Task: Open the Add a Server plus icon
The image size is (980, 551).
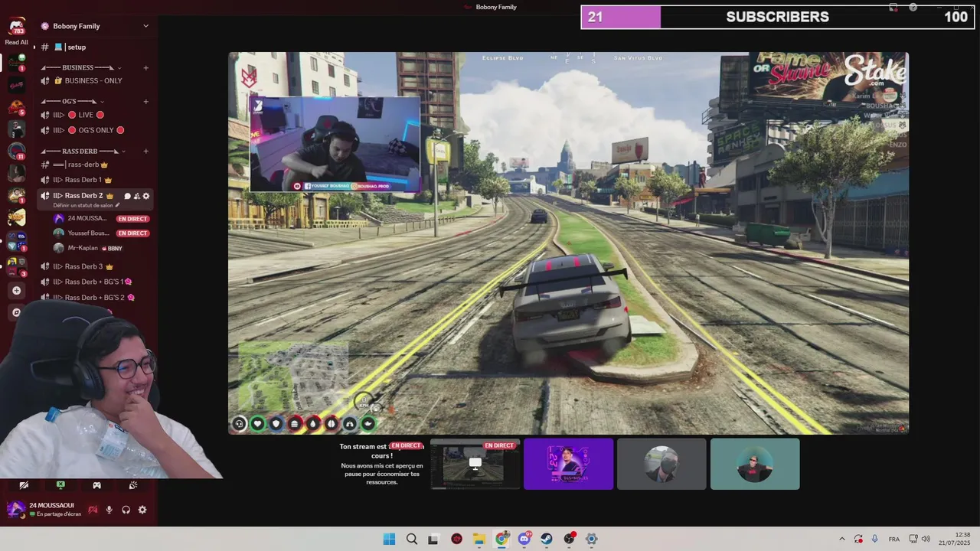Action: [x=16, y=291]
